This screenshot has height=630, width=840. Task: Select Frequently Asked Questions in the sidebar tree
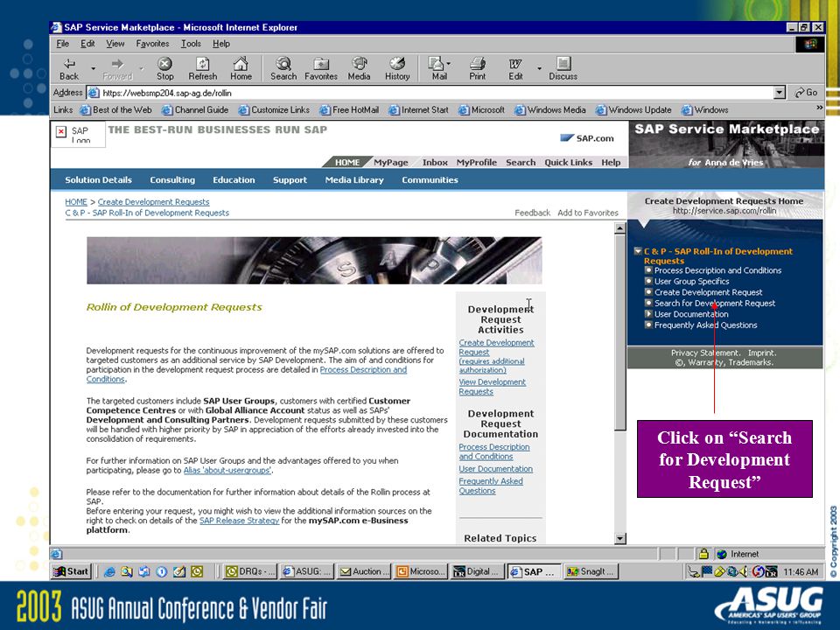click(705, 325)
